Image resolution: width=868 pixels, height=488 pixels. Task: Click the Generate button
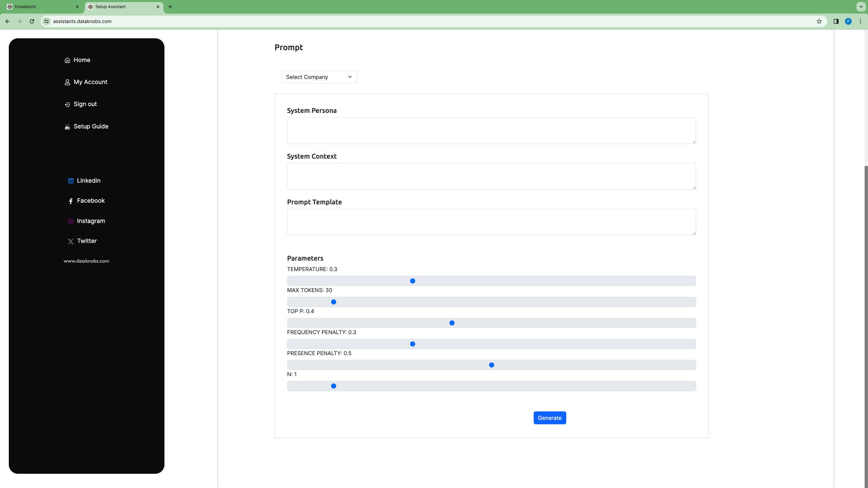(550, 418)
